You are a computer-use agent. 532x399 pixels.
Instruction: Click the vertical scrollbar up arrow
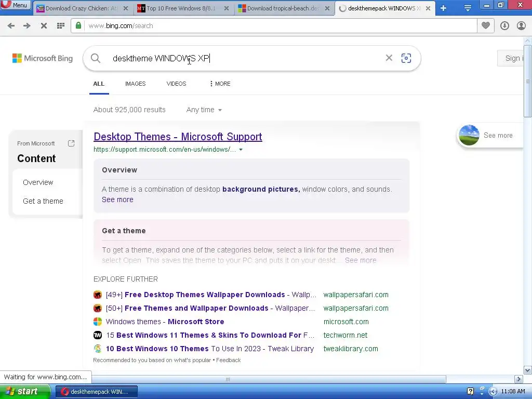tap(528, 41)
